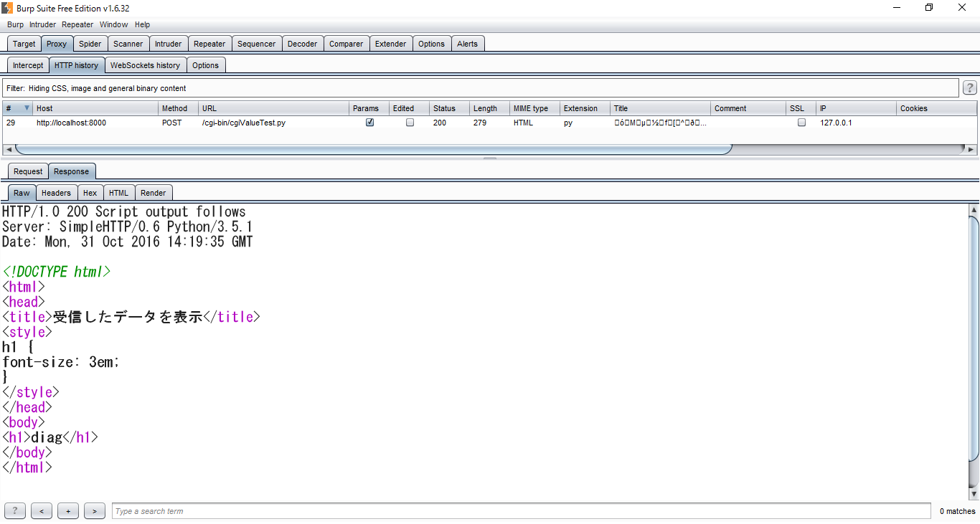
Task: Click the + search options button
Action: pos(68,511)
